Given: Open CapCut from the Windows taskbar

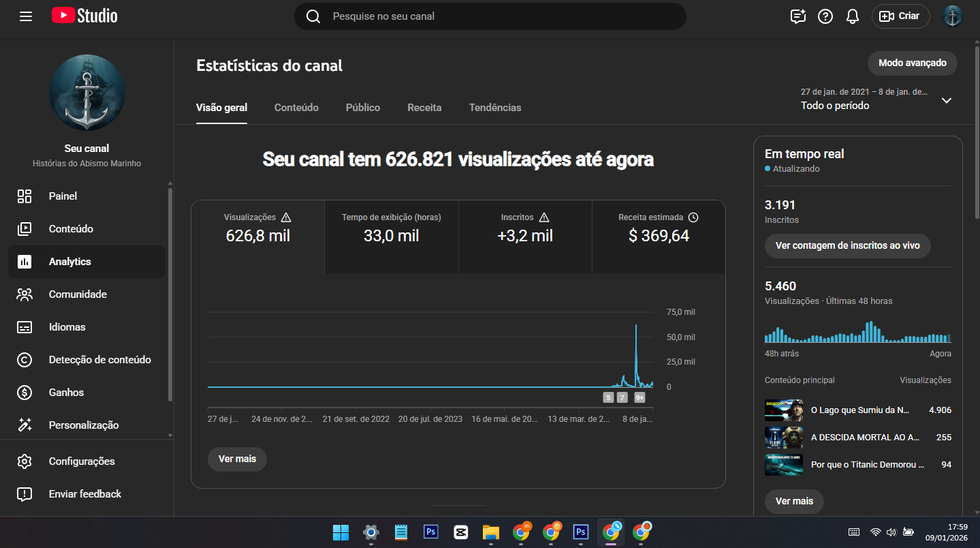Looking at the screenshot, I should 461,532.
